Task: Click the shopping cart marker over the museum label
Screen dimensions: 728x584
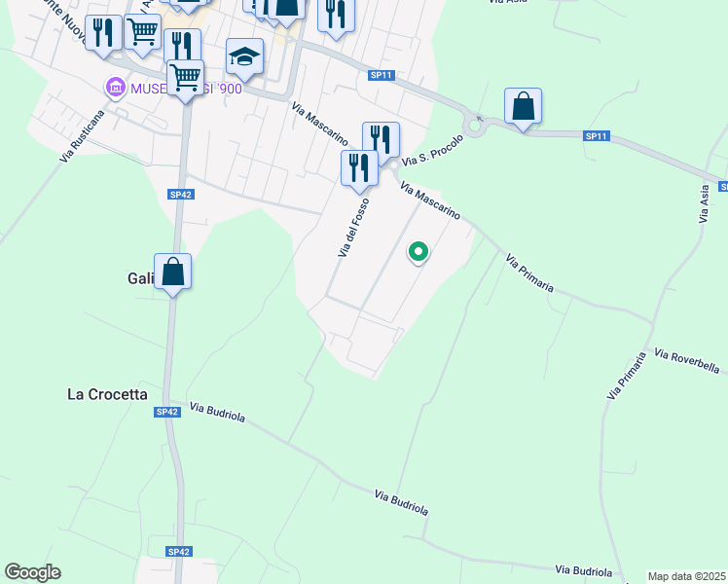Action: point(186,81)
